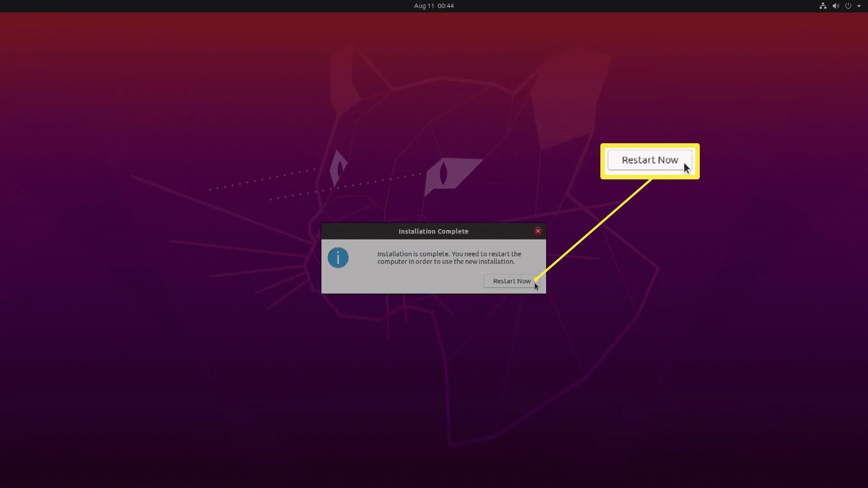The height and width of the screenshot is (488, 868).
Task: Close the Installation Complete dialog
Action: pos(538,231)
